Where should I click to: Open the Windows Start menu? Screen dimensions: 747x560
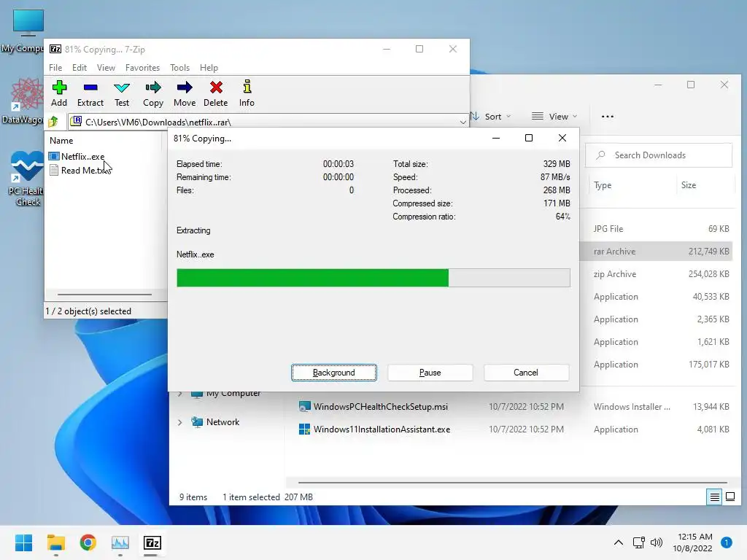tap(24, 542)
